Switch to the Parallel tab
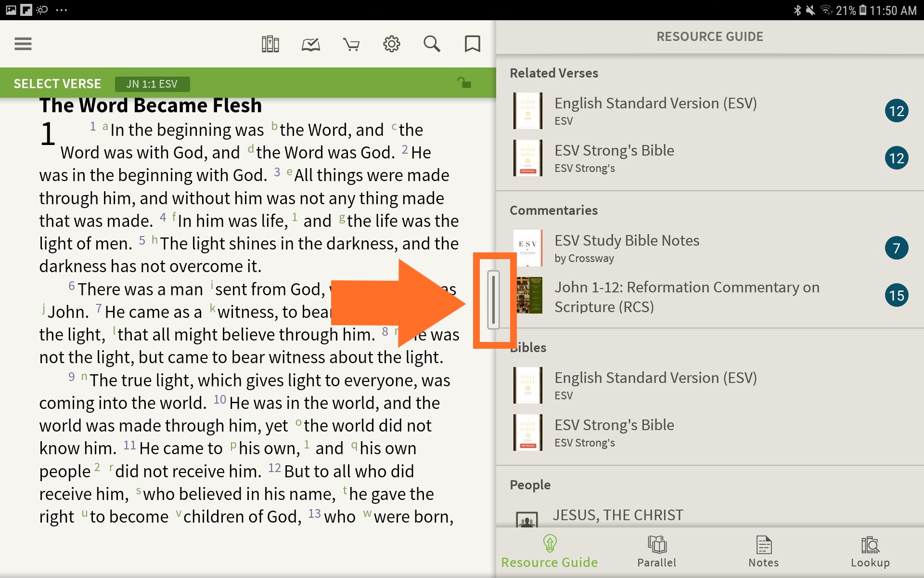The width and height of the screenshot is (924, 578). click(x=656, y=552)
